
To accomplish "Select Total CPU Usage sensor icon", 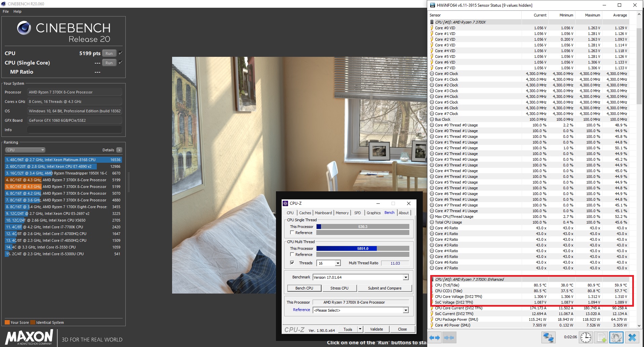I will coord(432,222).
